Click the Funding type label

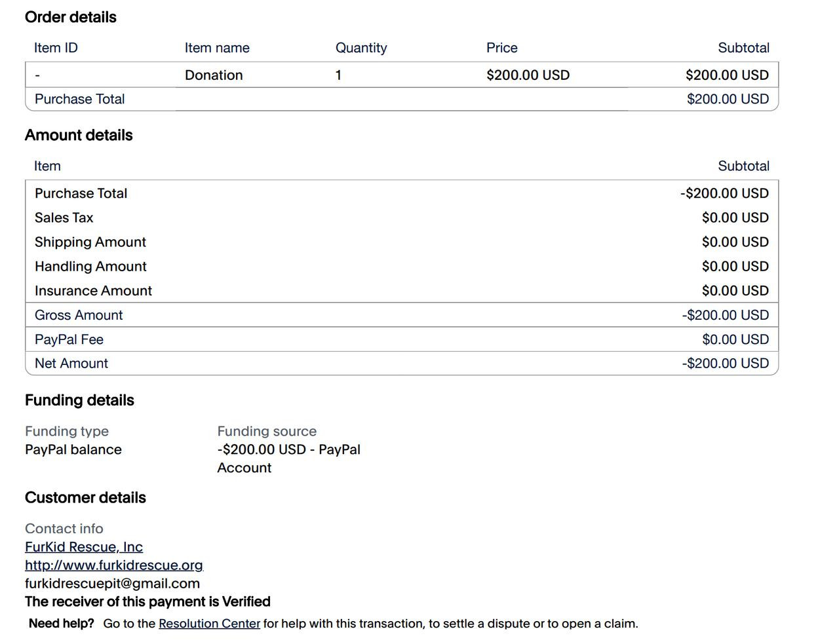[67, 432]
